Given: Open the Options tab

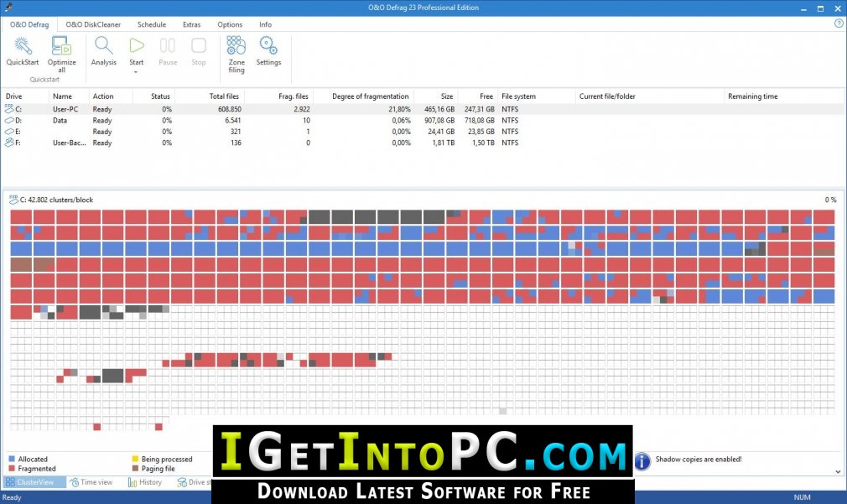Looking at the screenshot, I should coord(230,24).
